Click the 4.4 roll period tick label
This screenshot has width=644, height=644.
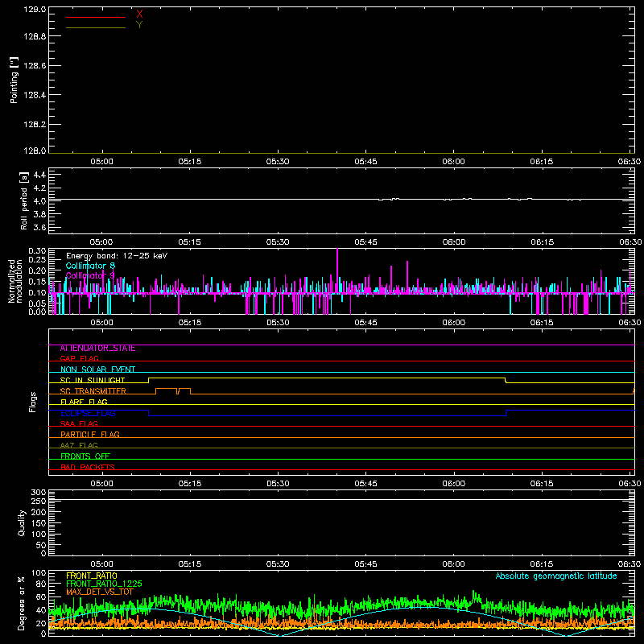(x=39, y=175)
